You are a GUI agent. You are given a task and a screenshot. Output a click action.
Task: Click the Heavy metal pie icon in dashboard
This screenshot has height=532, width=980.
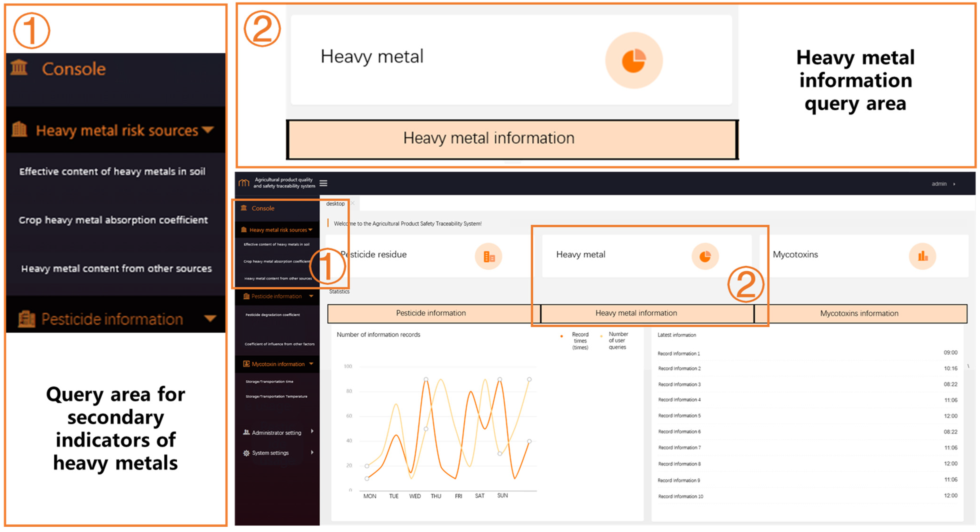705,257
